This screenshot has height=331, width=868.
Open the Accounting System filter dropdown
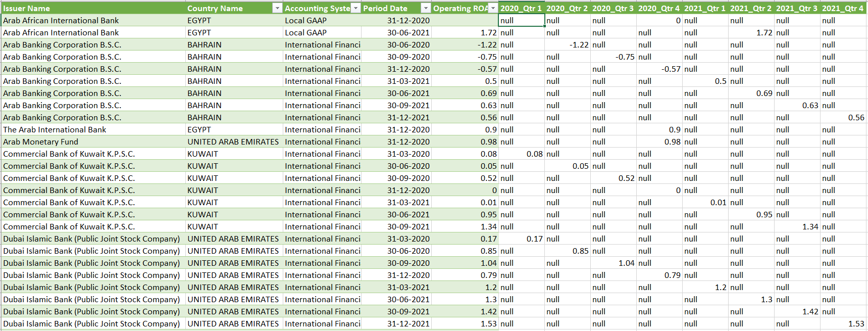356,8
